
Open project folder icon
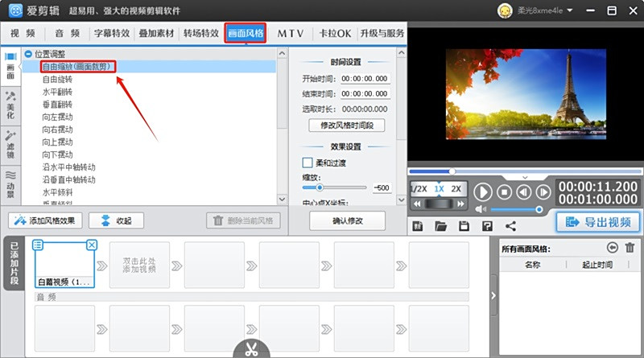440,226
